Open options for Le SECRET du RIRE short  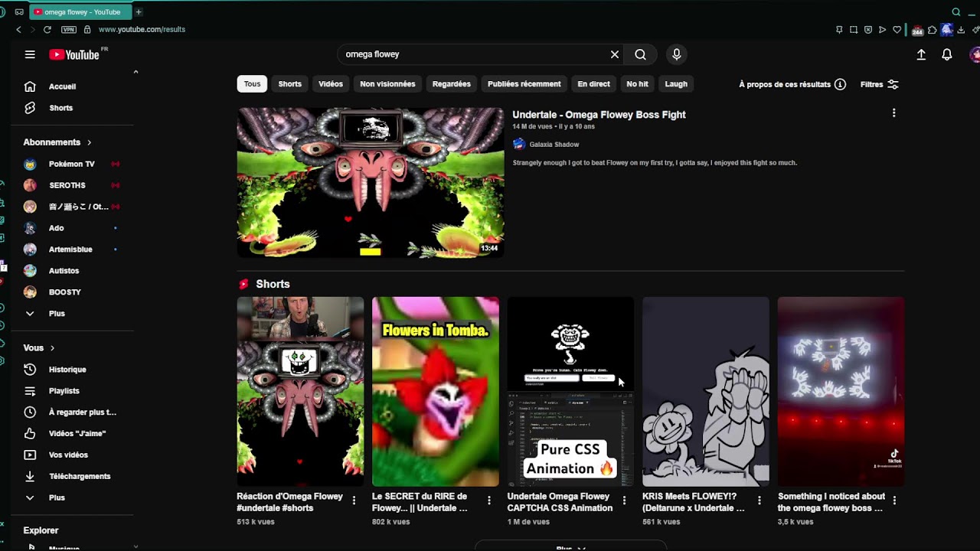(489, 500)
